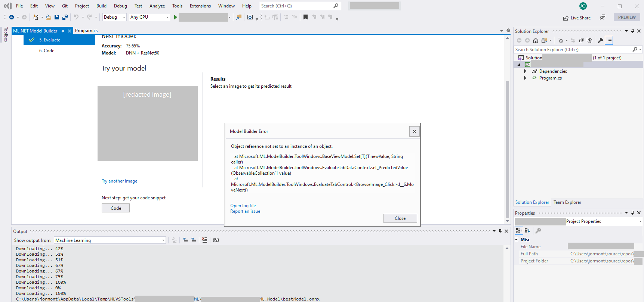The height and width of the screenshot is (302, 644).
Task: Click the Bookmark toolbar icon
Action: coord(305,17)
